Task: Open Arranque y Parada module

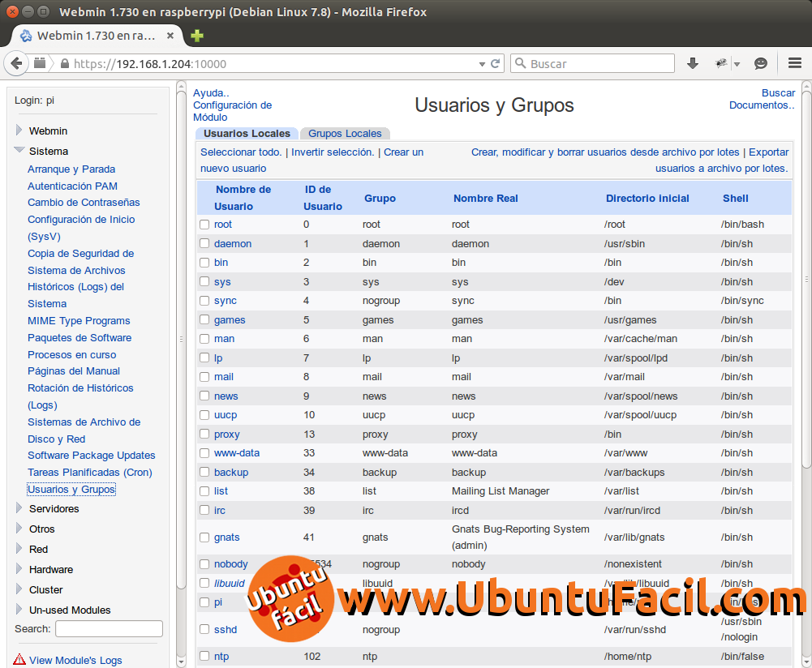Action: tap(71, 169)
